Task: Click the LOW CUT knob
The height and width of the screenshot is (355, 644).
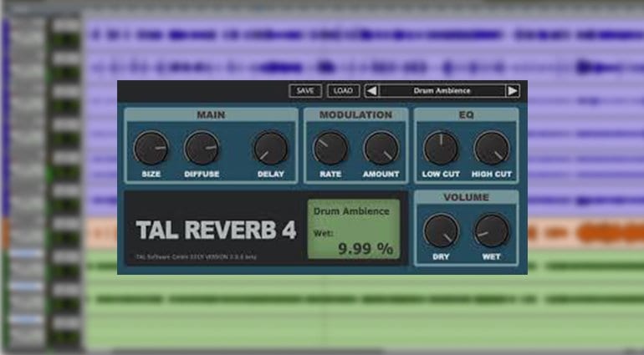Action: tap(441, 148)
